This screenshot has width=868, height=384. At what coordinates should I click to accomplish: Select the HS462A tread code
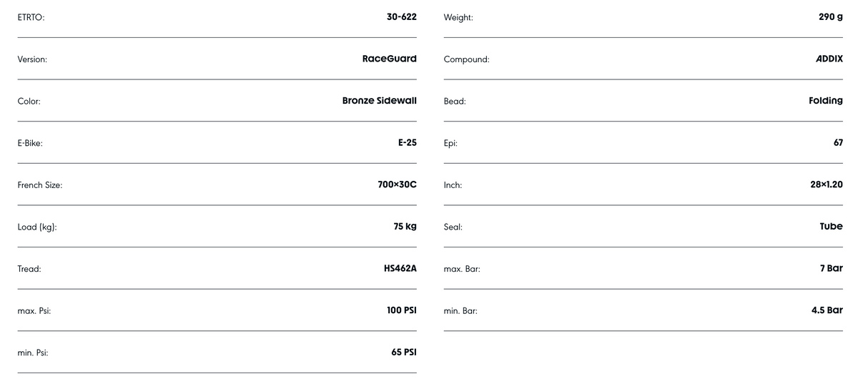pyautogui.click(x=400, y=268)
